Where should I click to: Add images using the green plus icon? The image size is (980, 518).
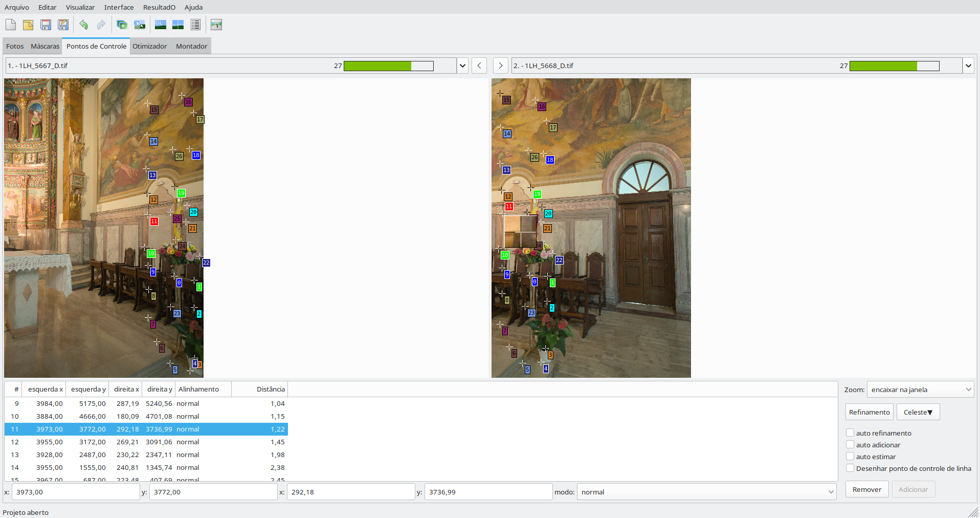coord(122,25)
